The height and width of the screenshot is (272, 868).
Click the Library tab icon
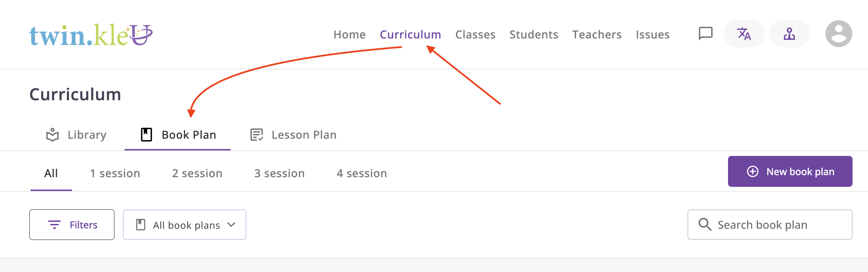(52, 135)
